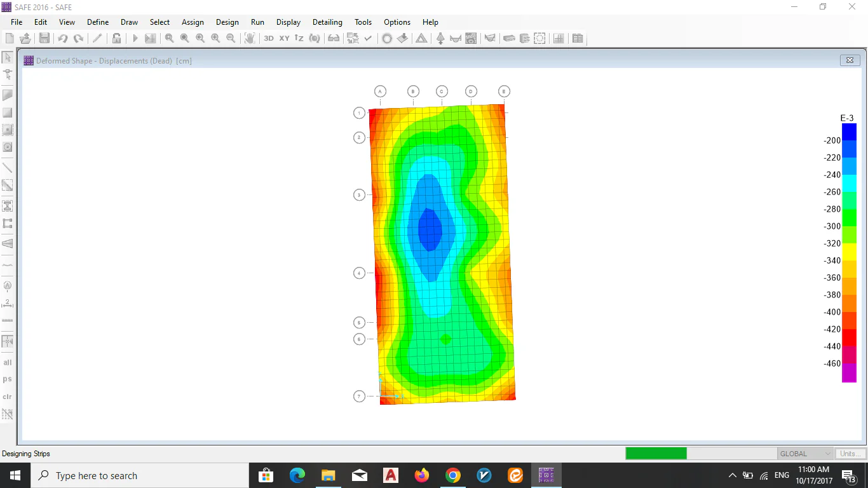Close the Deformed Shape window
This screenshot has width=868, height=488.
pyautogui.click(x=850, y=60)
